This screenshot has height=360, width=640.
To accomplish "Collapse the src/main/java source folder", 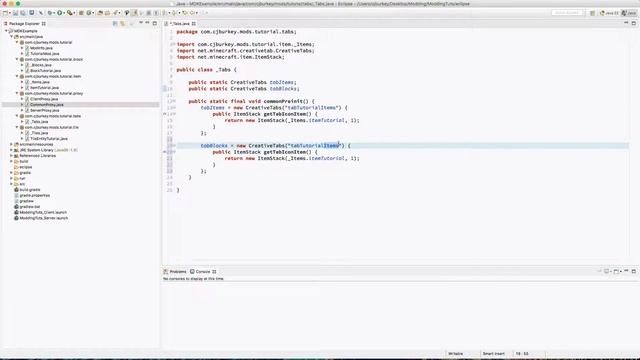I will coord(12,37).
